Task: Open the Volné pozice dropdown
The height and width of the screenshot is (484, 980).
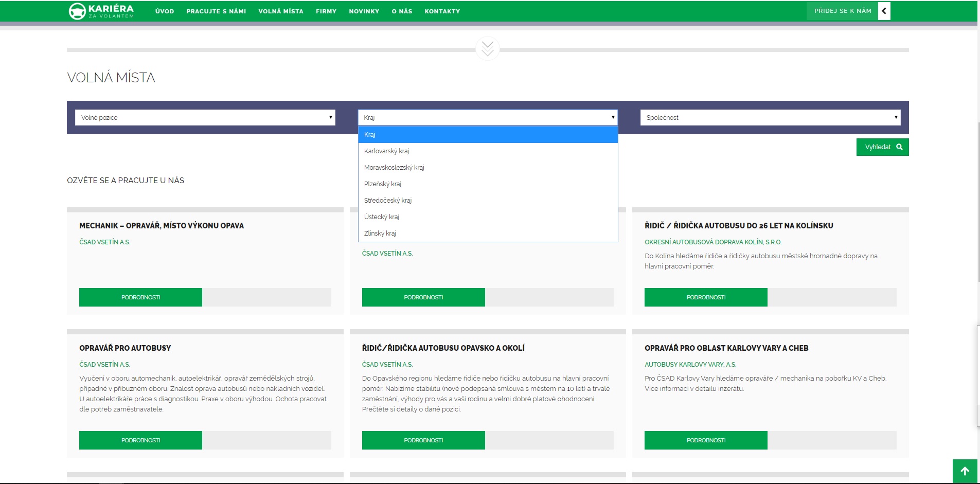Action: [x=205, y=117]
